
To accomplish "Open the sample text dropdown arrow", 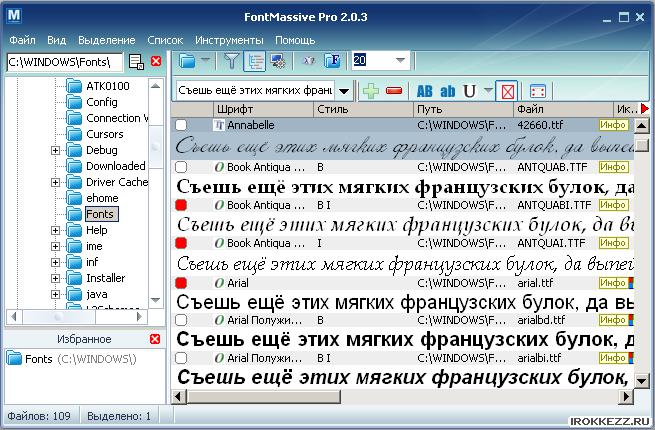I will tap(344, 91).
